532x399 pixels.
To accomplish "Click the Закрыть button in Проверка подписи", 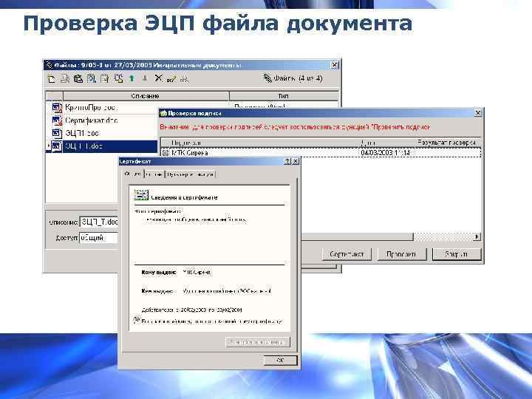I will (457, 254).
